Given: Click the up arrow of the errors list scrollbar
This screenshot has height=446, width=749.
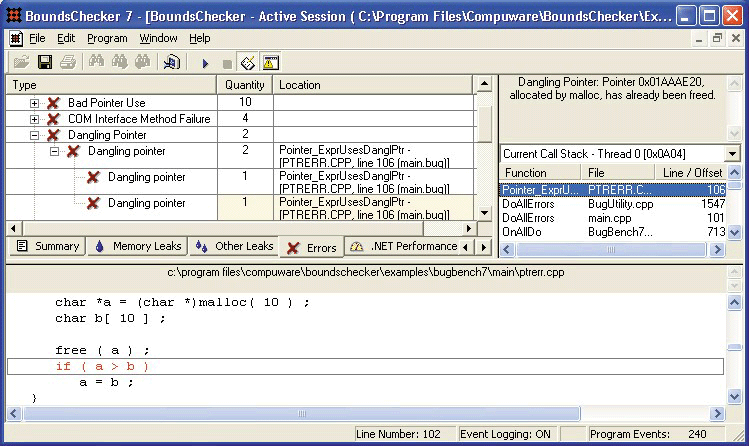Looking at the screenshot, I should (x=484, y=85).
